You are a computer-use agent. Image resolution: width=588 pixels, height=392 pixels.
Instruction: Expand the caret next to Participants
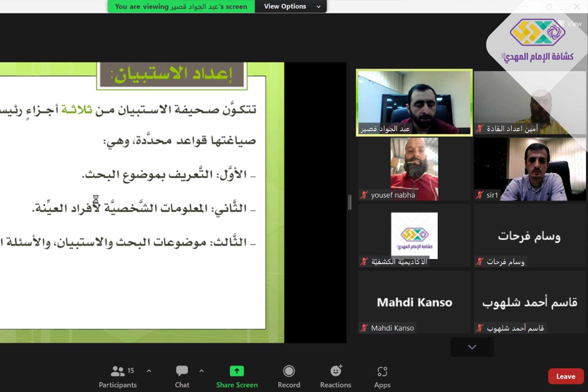pyautogui.click(x=149, y=371)
